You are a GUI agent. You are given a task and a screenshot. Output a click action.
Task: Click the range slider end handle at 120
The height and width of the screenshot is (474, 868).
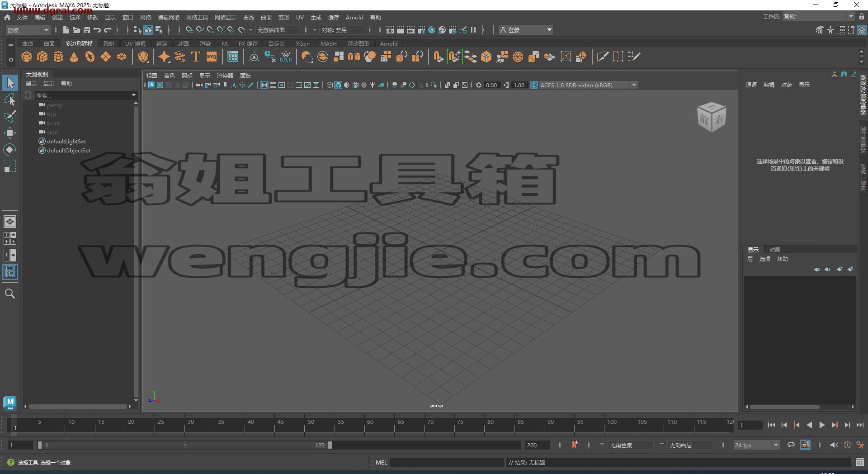pyautogui.click(x=330, y=445)
